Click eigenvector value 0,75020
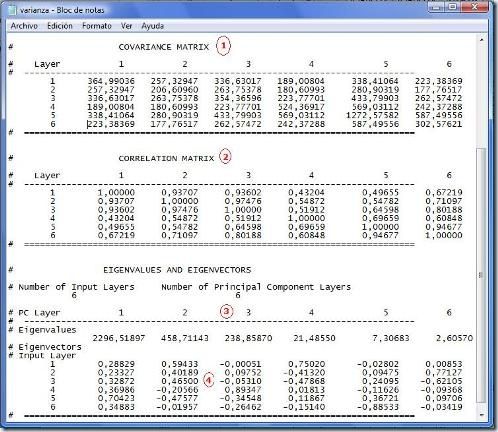The height and width of the screenshot is (432, 498). [x=306, y=364]
